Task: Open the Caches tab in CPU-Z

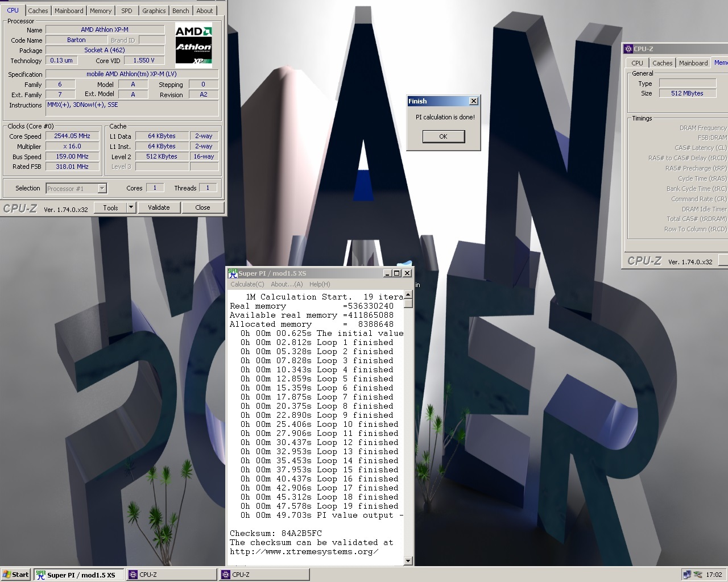Action: [38, 11]
